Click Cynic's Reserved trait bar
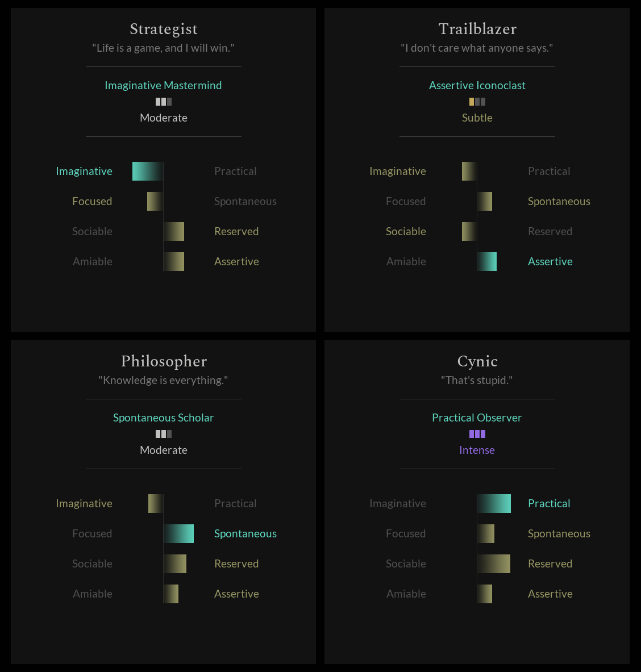The image size is (641, 672). click(494, 564)
